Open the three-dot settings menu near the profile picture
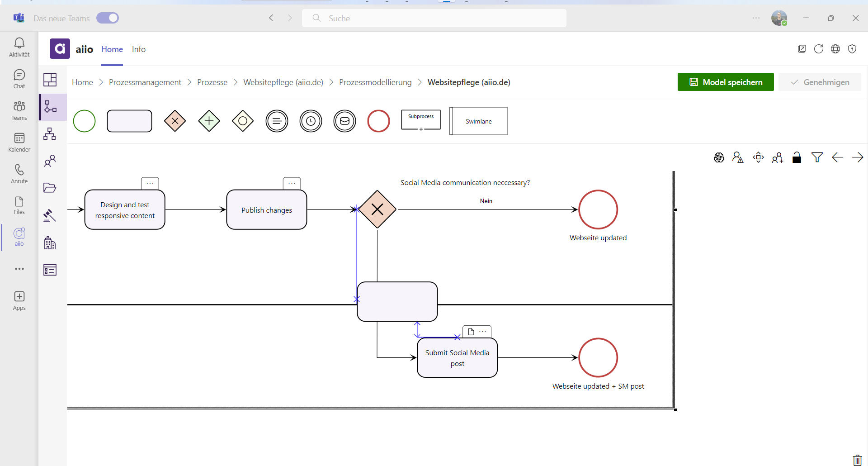The image size is (868, 466). click(755, 18)
